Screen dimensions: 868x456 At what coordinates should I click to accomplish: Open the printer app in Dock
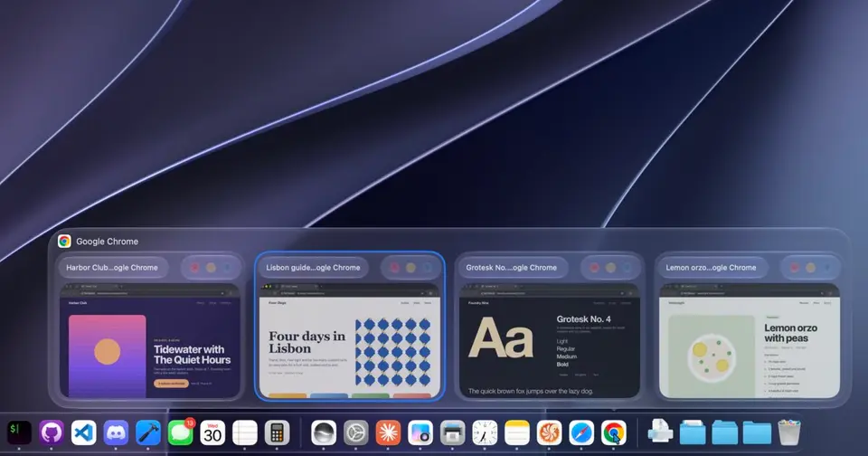pos(452,432)
